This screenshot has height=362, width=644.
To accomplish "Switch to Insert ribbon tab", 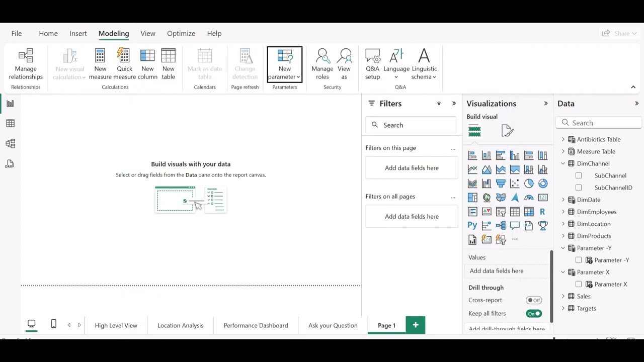I will [x=78, y=33].
